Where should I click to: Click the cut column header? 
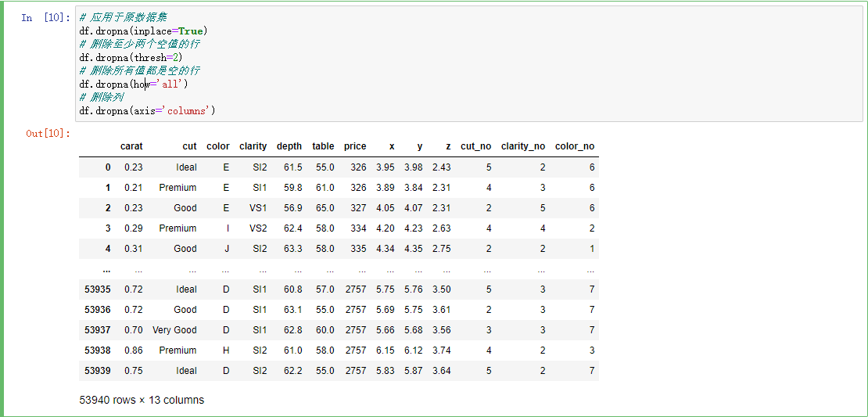(189, 147)
